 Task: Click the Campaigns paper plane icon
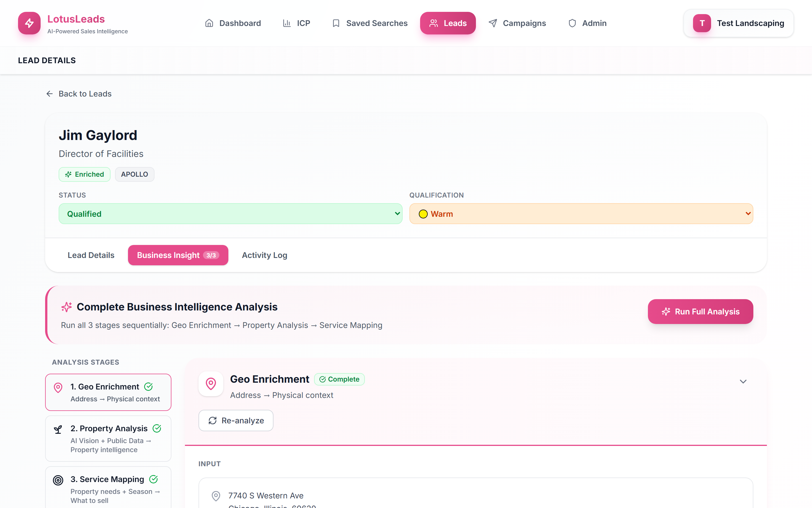click(493, 23)
